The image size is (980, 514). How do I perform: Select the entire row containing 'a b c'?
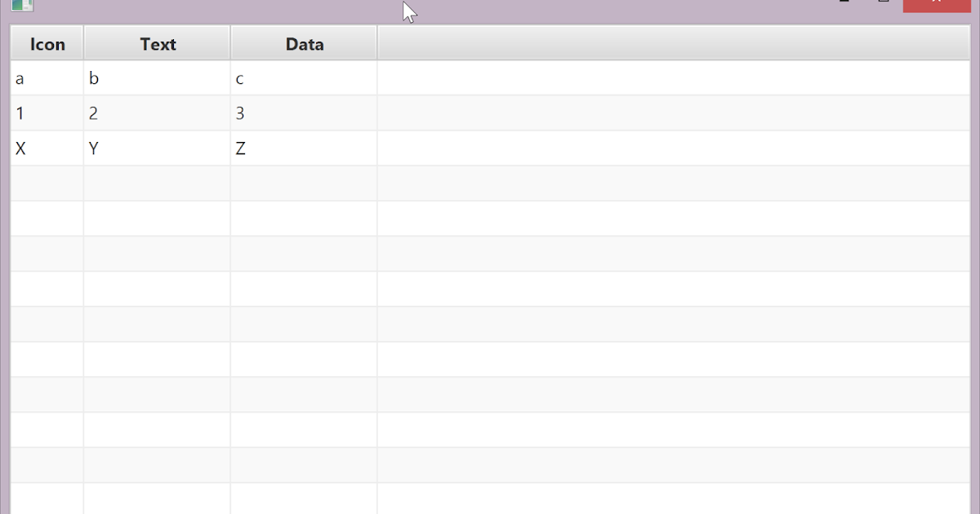pyautogui.click(x=572, y=78)
